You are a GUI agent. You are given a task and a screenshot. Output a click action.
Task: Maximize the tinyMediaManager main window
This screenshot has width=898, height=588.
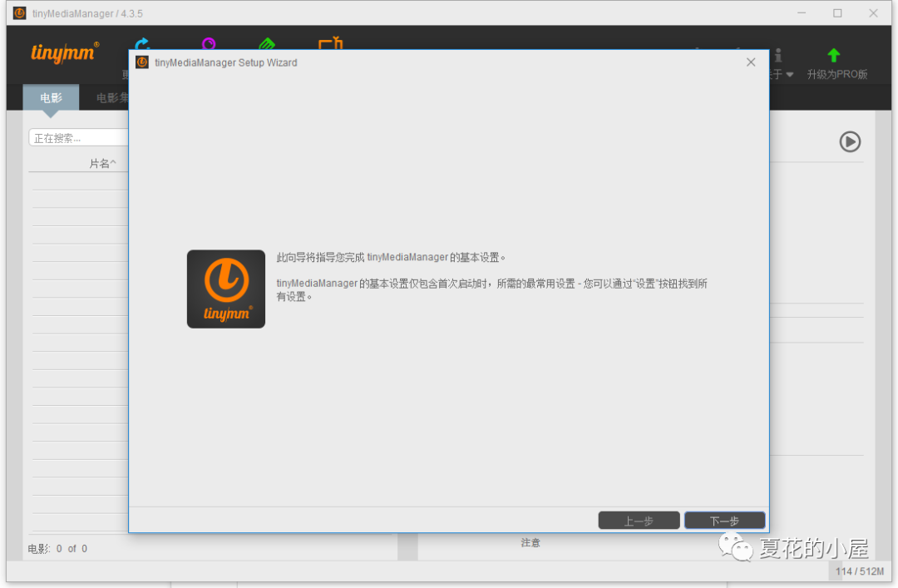[x=837, y=12]
